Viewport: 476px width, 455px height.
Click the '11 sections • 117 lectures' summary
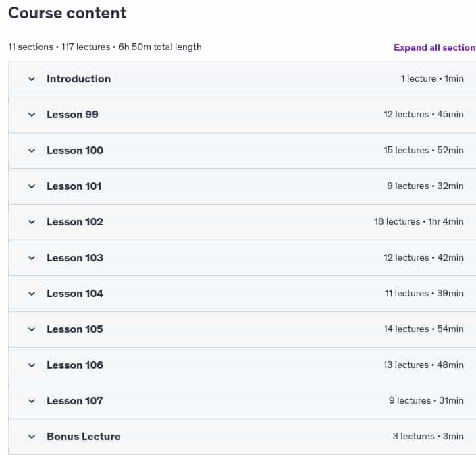pyautogui.click(x=59, y=47)
